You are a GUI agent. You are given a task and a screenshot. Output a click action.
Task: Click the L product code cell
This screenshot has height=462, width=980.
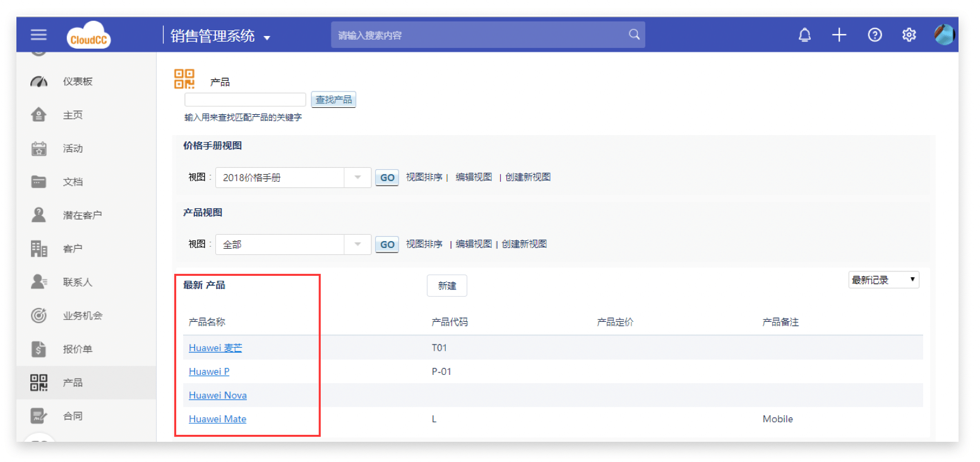click(x=434, y=419)
